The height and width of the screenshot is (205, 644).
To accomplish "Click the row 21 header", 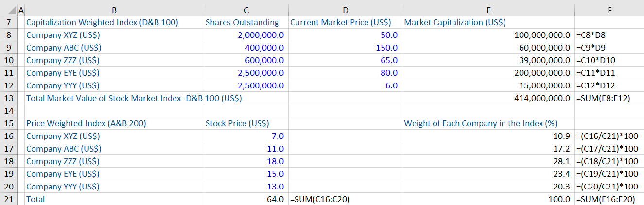I will point(9,199).
